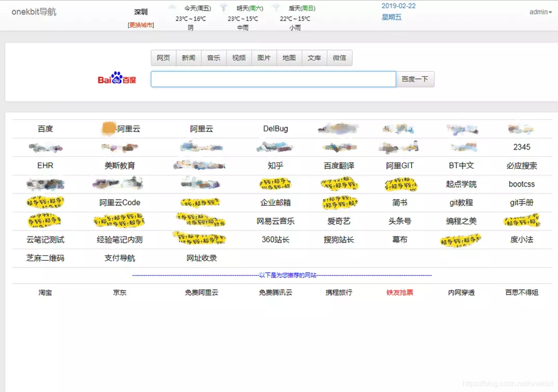The width and height of the screenshot is (558, 392).
Task: Open the 阿里云Code link
Action: [x=120, y=202]
